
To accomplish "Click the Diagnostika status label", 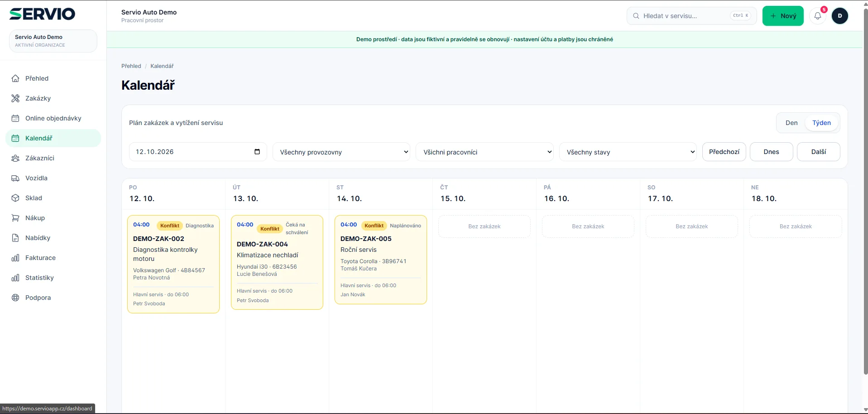I will click(200, 226).
